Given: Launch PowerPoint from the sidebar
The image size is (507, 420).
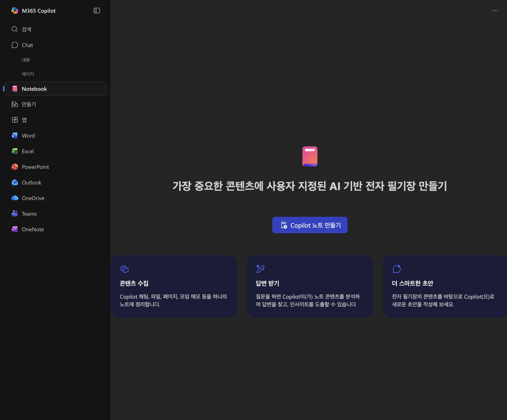Looking at the screenshot, I should click(x=35, y=167).
